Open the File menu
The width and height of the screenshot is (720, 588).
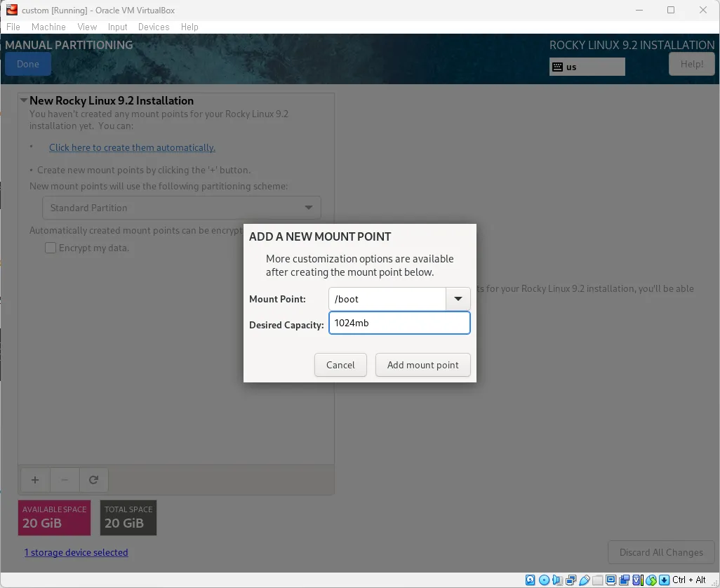tap(13, 27)
